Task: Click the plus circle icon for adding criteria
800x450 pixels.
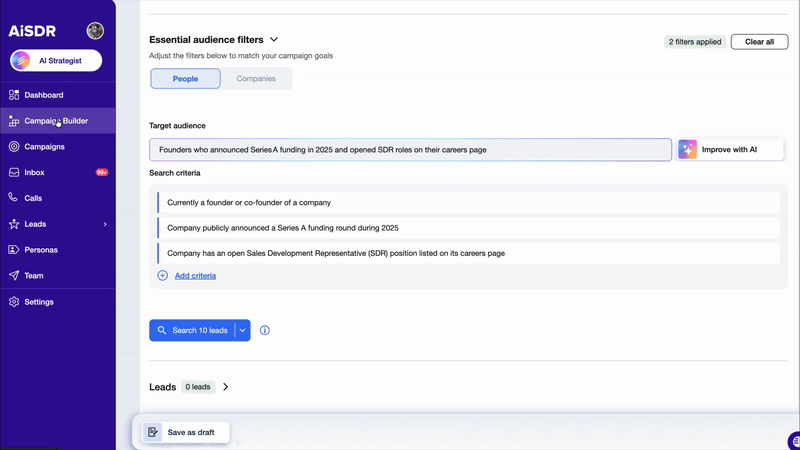Action: 162,275
